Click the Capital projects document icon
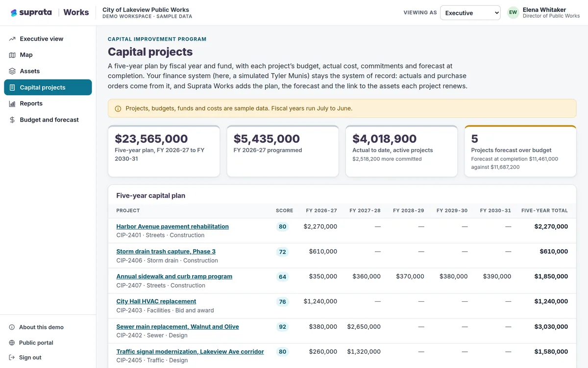The height and width of the screenshot is (368, 588). 12,87
